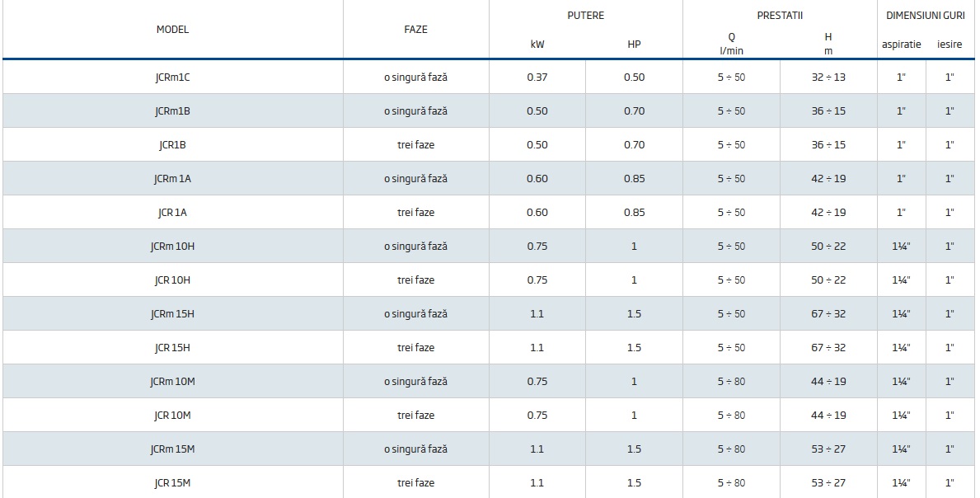This screenshot has width=980, height=498.
Task: Select the JCR 10H model row
Action: click(x=172, y=280)
